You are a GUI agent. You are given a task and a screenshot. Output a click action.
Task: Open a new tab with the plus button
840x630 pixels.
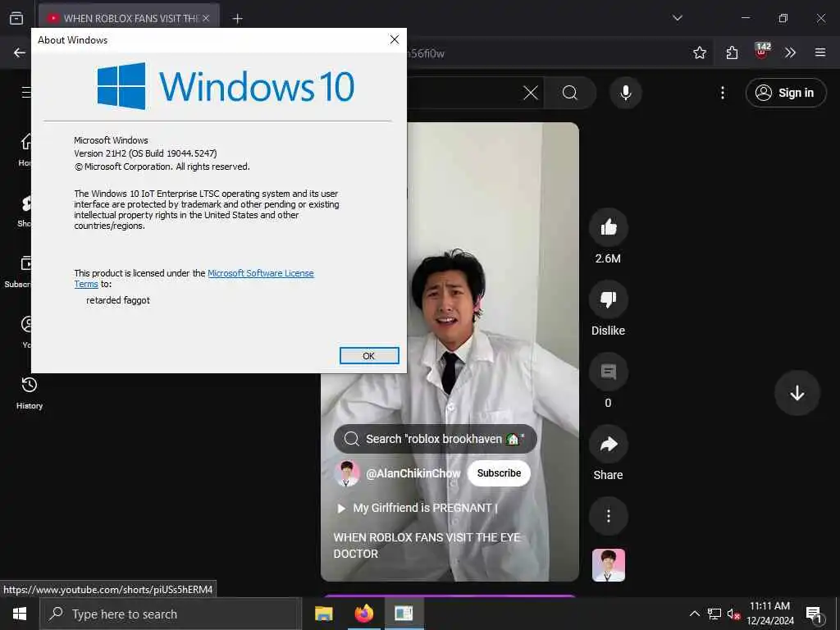point(237,19)
